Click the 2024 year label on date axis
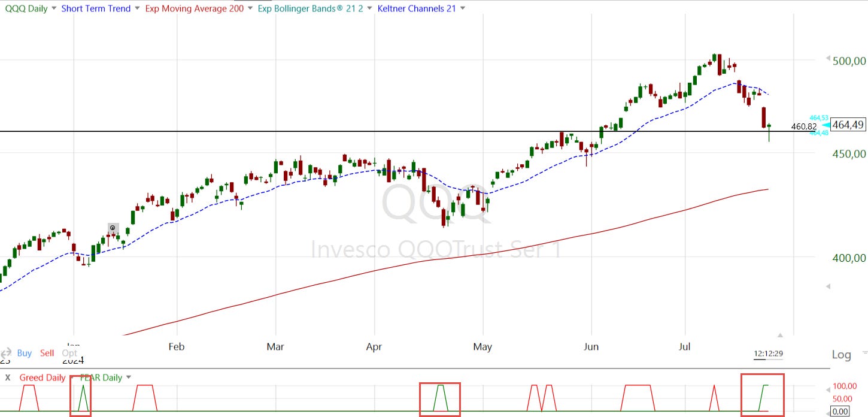The width and height of the screenshot is (868, 417). tap(73, 361)
